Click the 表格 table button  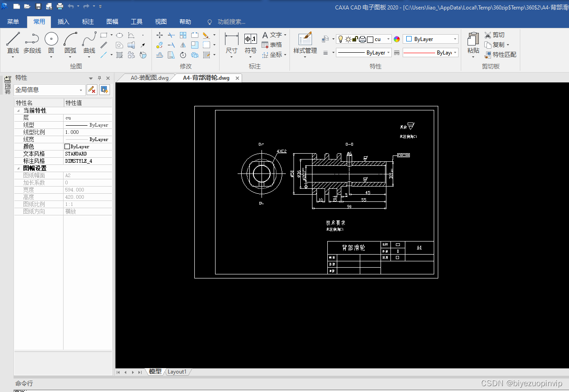click(x=272, y=45)
